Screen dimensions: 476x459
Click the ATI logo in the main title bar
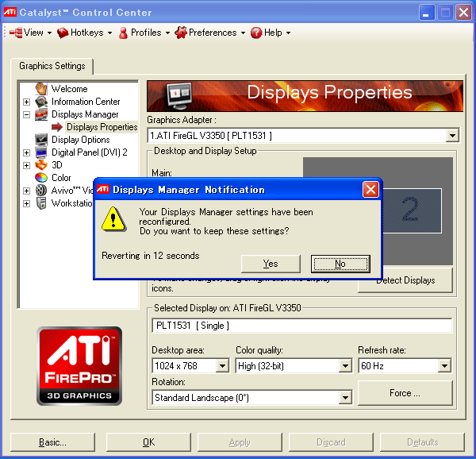[x=10, y=12]
